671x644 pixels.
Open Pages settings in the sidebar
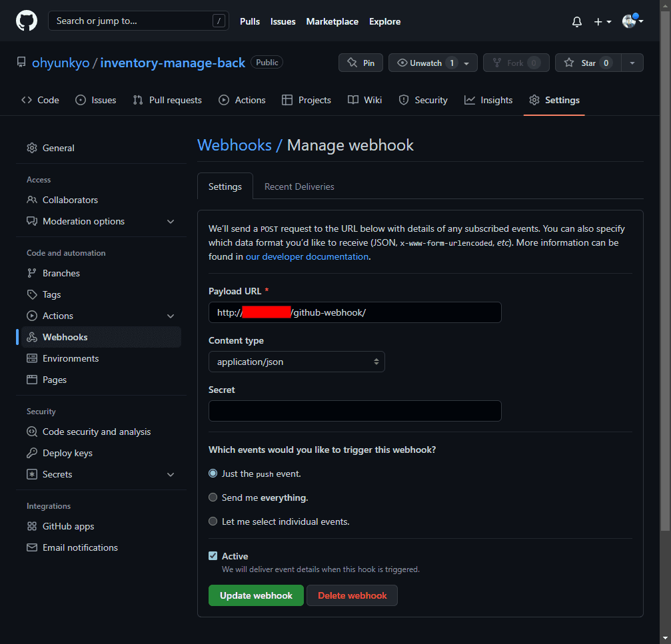coord(101,380)
